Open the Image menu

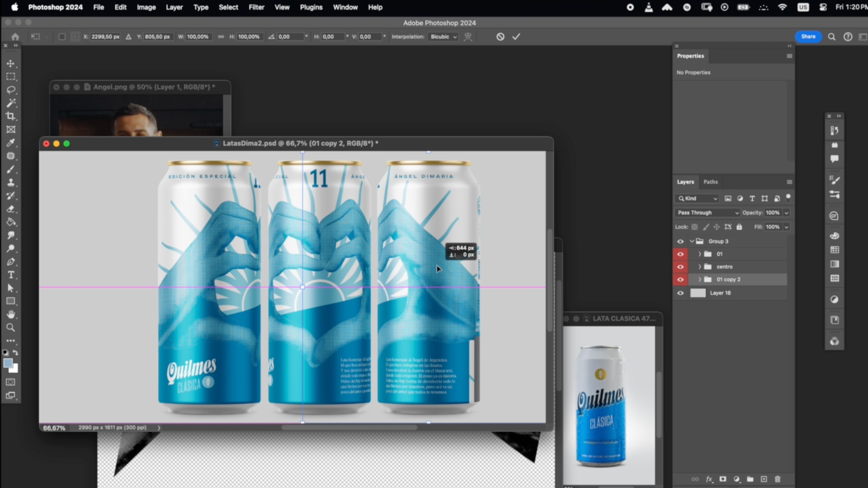146,7
